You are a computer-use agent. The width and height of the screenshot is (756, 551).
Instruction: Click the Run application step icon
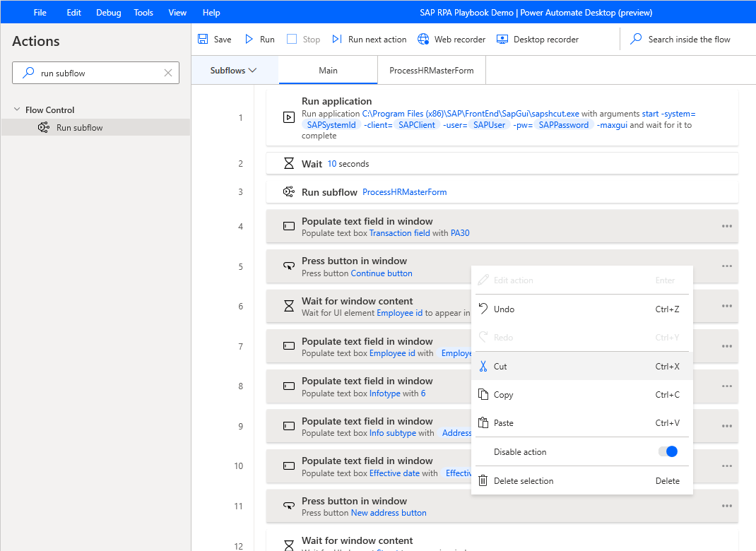[x=289, y=117]
